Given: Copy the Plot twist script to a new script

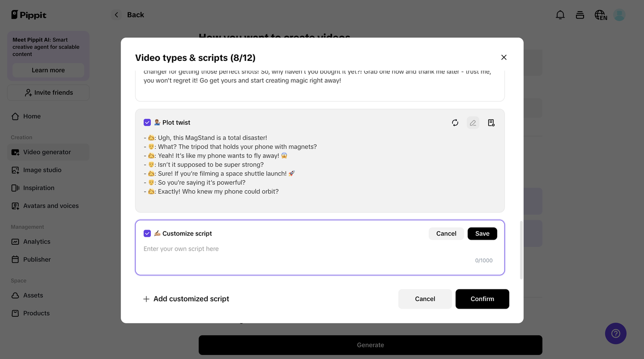Looking at the screenshot, I should (491, 122).
